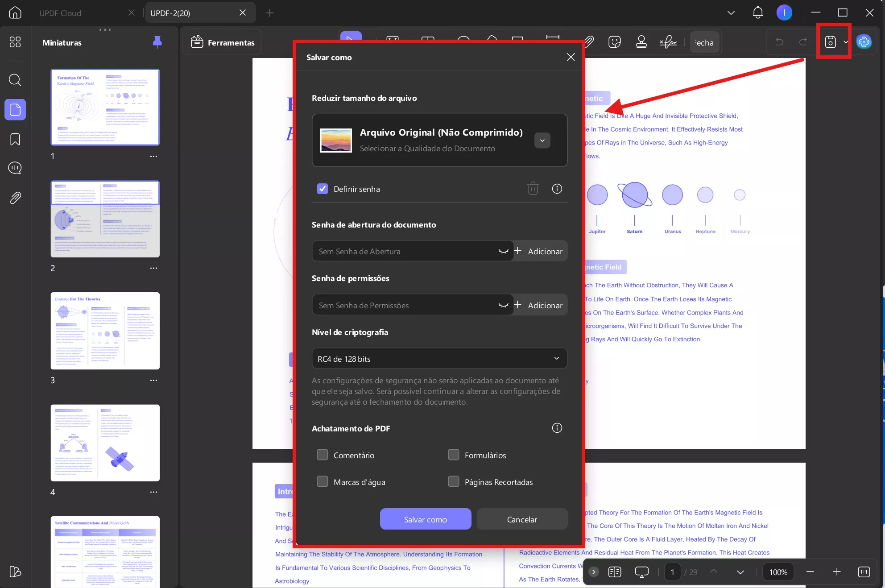Click the save icon in top toolbar

(830, 42)
